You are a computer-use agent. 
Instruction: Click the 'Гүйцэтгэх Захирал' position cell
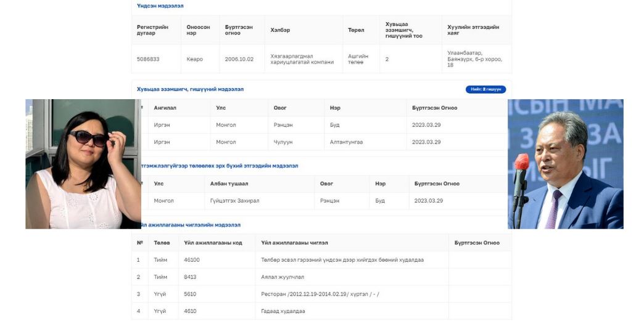pyautogui.click(x=234, y=201)
